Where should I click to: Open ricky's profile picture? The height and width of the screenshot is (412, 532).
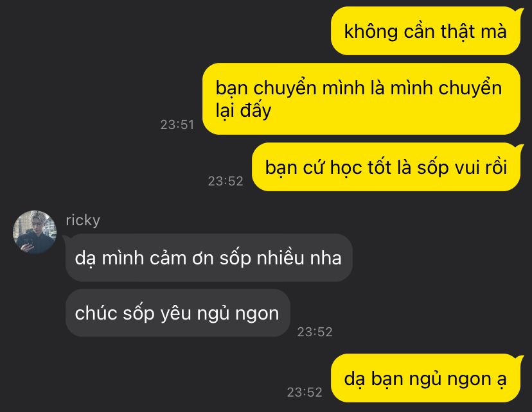35,232
